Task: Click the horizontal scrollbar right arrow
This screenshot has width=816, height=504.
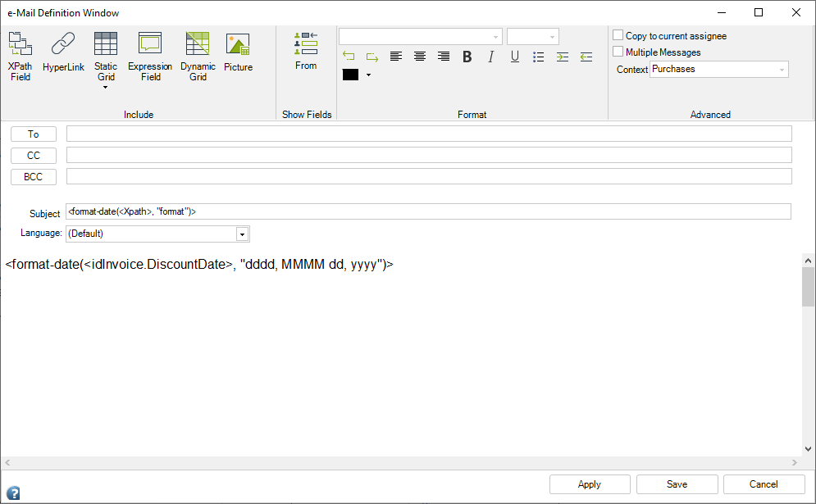Action: pos(794,462)
